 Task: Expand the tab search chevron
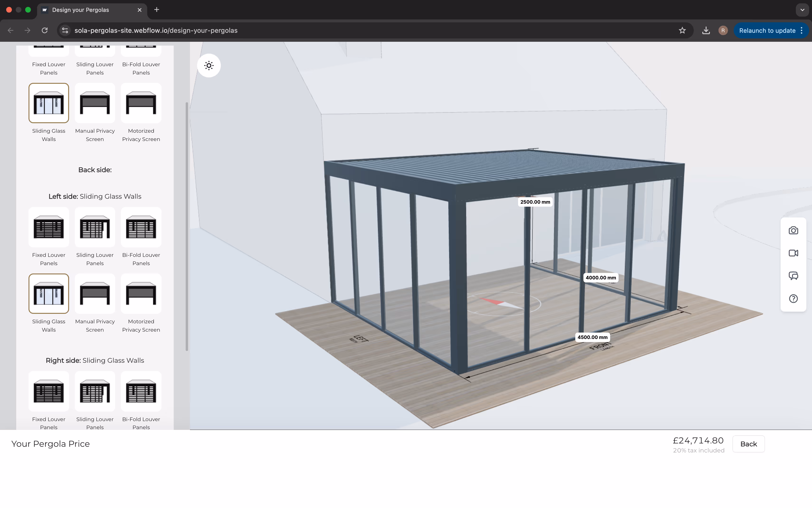(x=802, y=10)
